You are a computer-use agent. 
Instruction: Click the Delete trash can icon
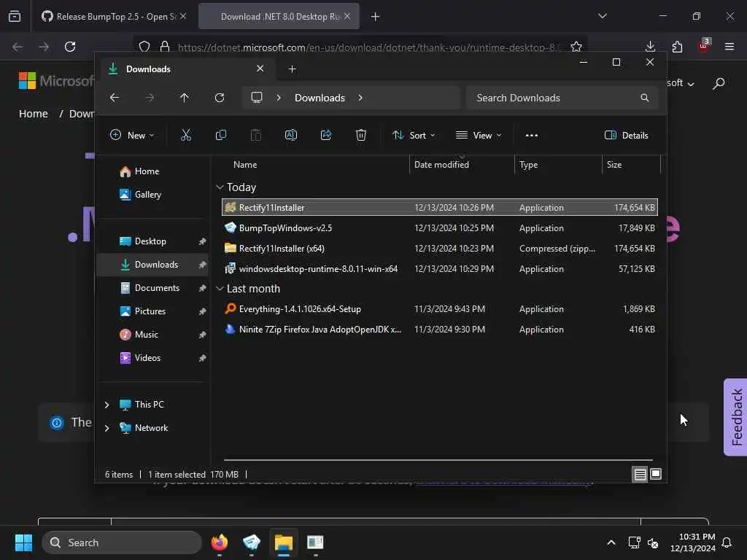click(361, 135)
